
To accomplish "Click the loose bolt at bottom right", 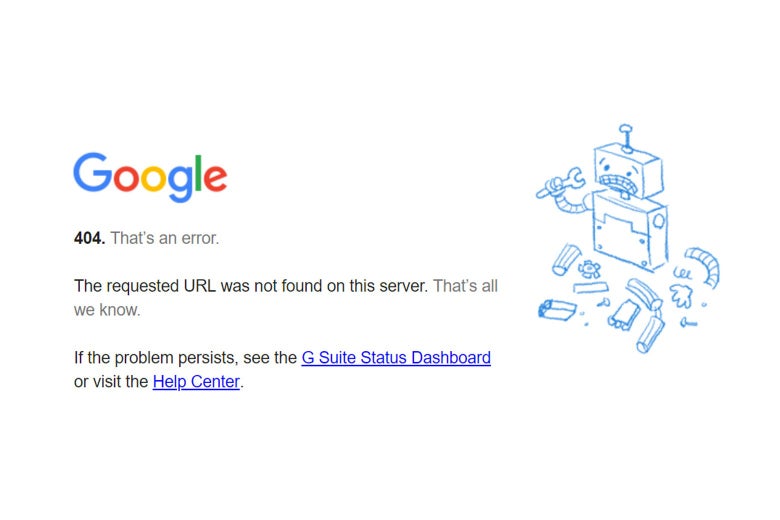I will point(687,322).
